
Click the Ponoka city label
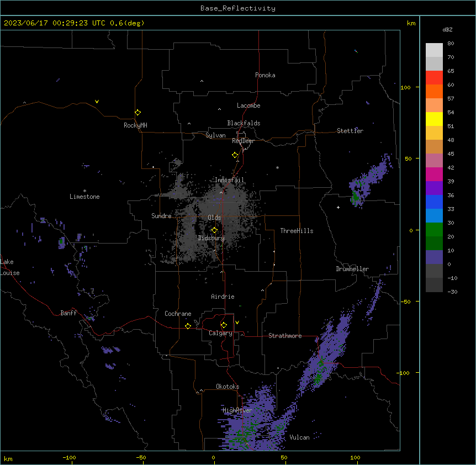point(265,75)
